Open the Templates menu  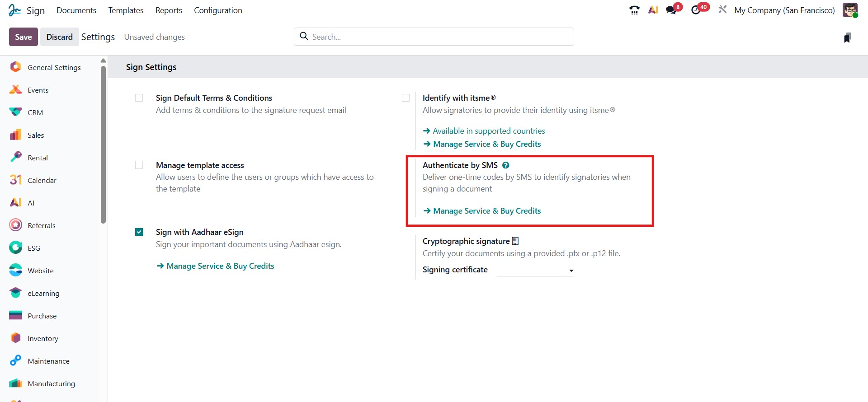click(x=126, y=10)
